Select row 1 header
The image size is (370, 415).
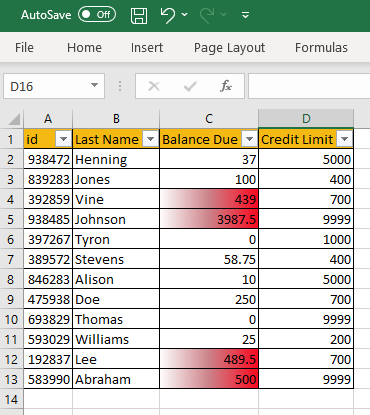pyautogui.click(x=12, y=139)
